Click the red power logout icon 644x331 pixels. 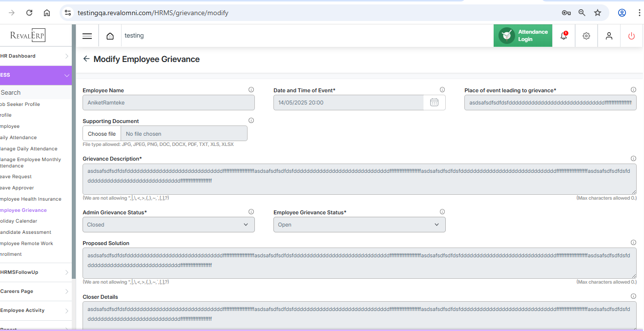(x=631, y=36)
